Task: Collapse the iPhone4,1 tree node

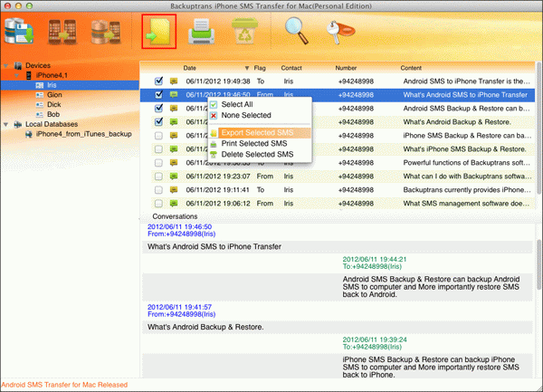Action: [x=16, y=75]
